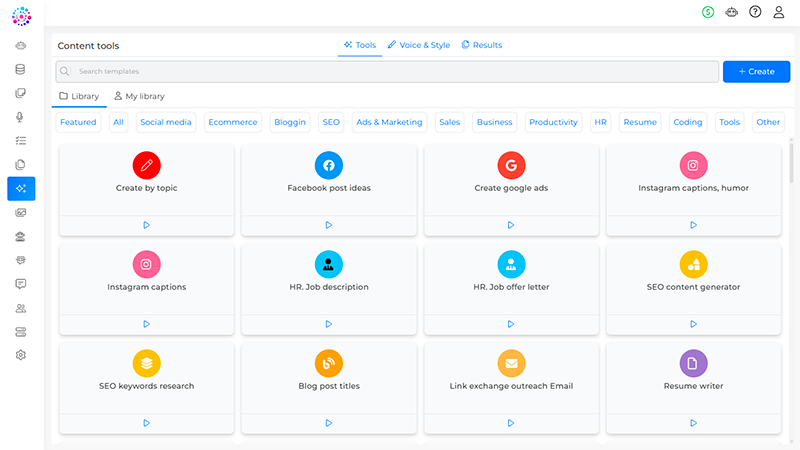Viewport: 800px width, 450px height.
Task: Select the Library tab
Action: (79, 96)
